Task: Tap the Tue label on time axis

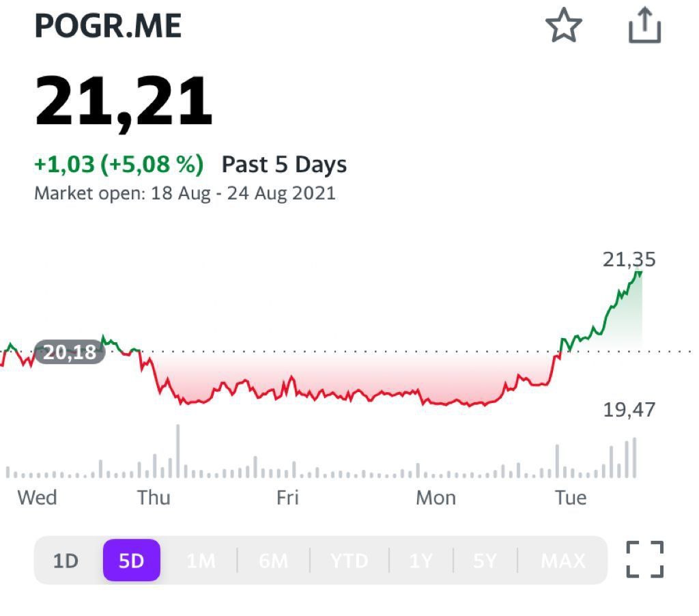Action: click(x=570, y=497)
